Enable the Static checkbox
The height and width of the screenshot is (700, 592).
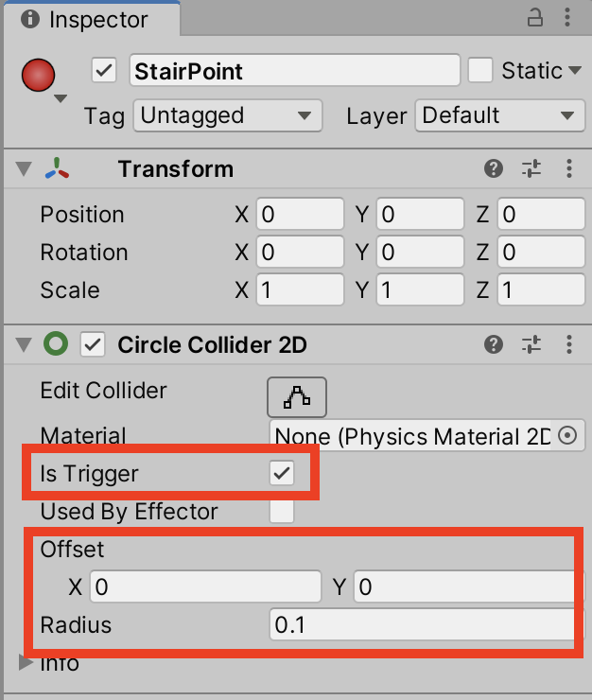[x=481, y=71]
